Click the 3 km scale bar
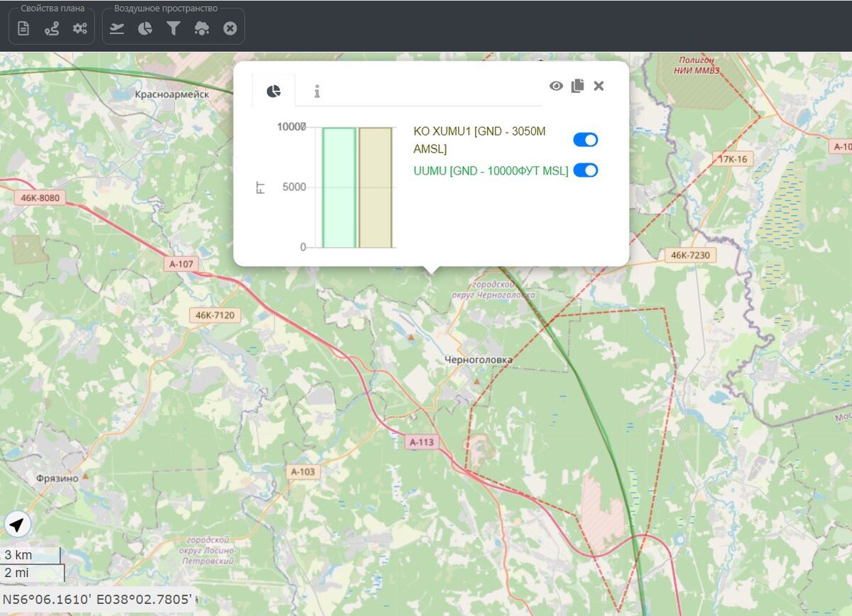Screen dimensions: 852x616 pyautogui.click(x=31, y=555)
